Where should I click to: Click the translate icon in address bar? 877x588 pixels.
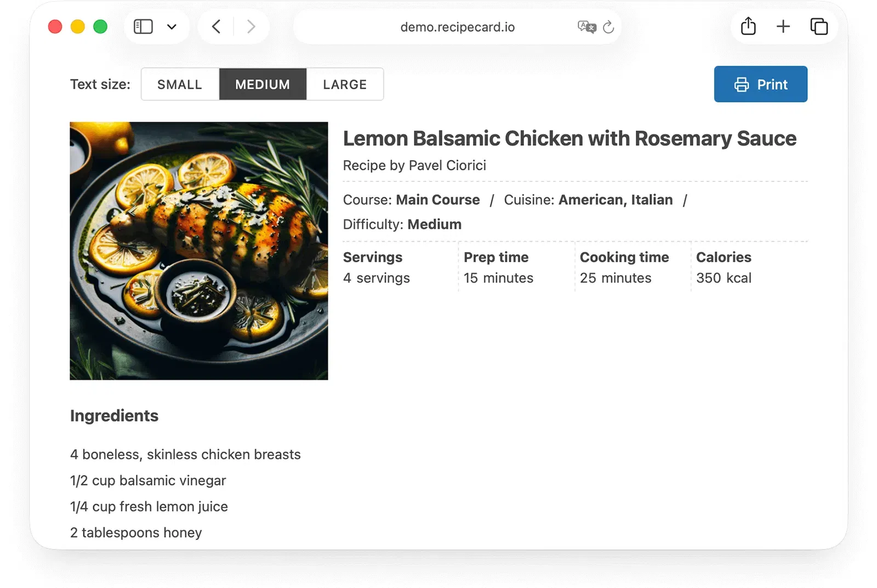pyautogui.click(x=586, y=27)
